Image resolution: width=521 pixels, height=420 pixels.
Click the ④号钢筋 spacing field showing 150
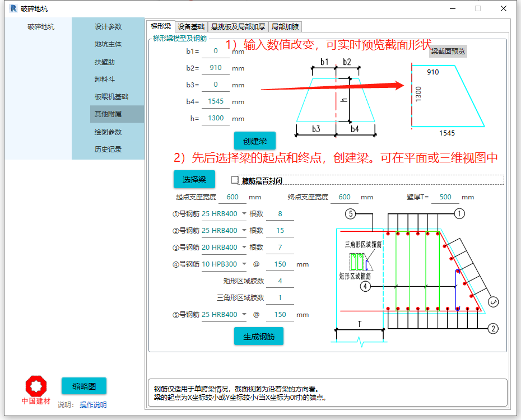[x=280, y=264]
